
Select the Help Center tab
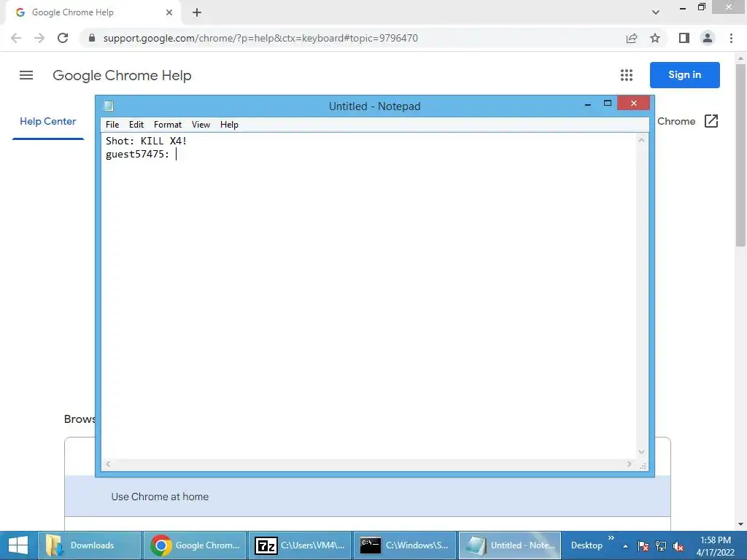[47, 122]
